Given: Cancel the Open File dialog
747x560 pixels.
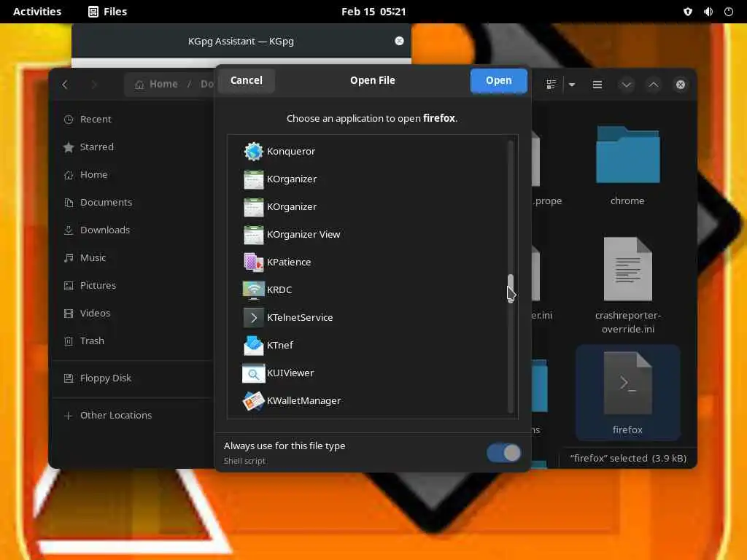Looking at the screenshot, I should [247, 80].
